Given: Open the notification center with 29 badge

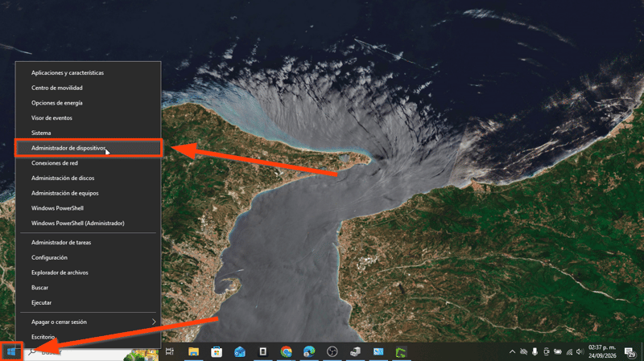Looking at the screenshot, I should tap(630, 351).
